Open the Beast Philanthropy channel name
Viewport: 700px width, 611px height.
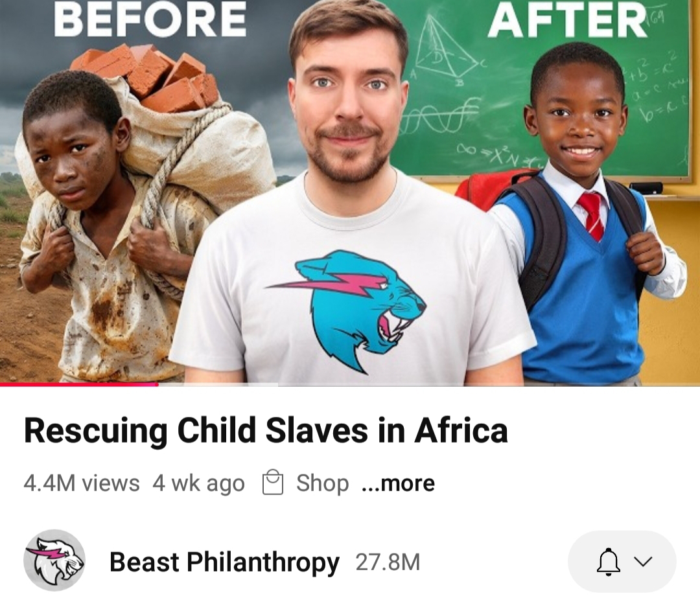point(224,562)
